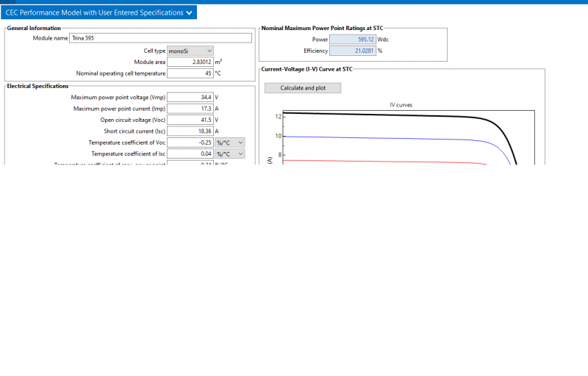Click the calculated Power output field
This screenshot has height=376, width=588.
click(353, 40)
